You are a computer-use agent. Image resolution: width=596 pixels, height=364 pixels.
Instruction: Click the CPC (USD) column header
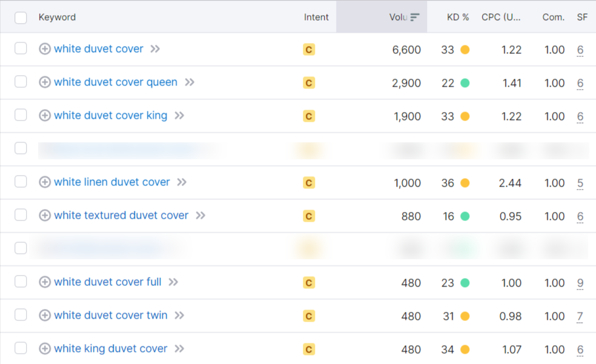click(x=502, y=17)
